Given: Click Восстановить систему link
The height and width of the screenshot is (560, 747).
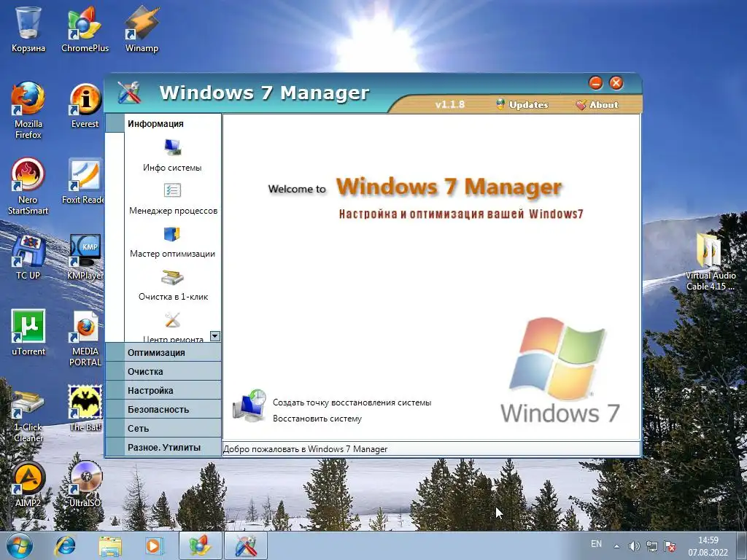Looking at the screenshot, I should [317, 419].
